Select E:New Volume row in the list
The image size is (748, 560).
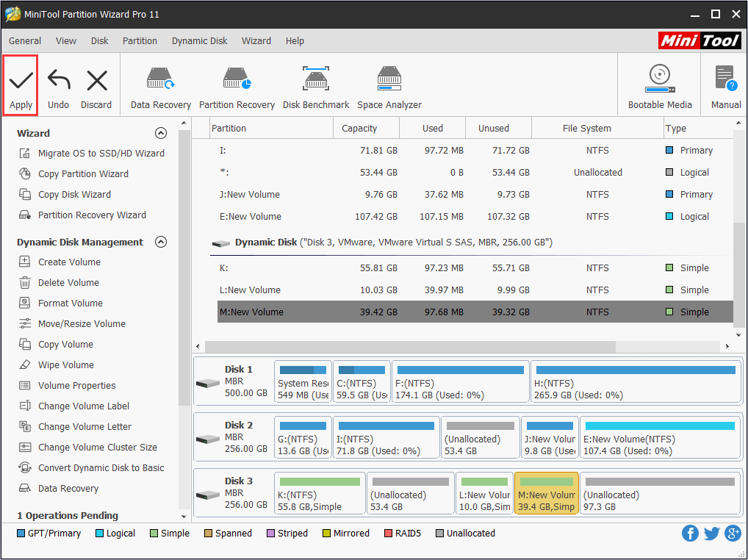point(475,217)
